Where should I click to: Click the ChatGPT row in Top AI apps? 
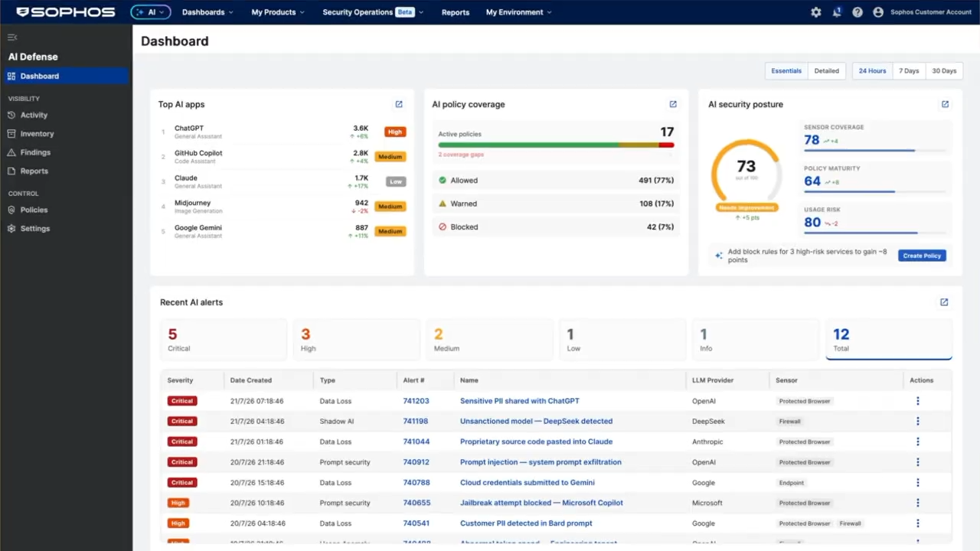pos(283,132)
